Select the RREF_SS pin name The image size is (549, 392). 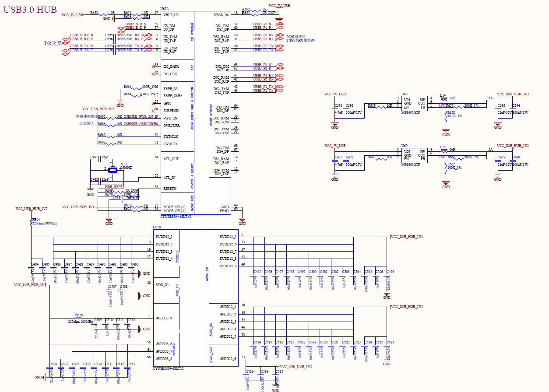click(170, 89)
